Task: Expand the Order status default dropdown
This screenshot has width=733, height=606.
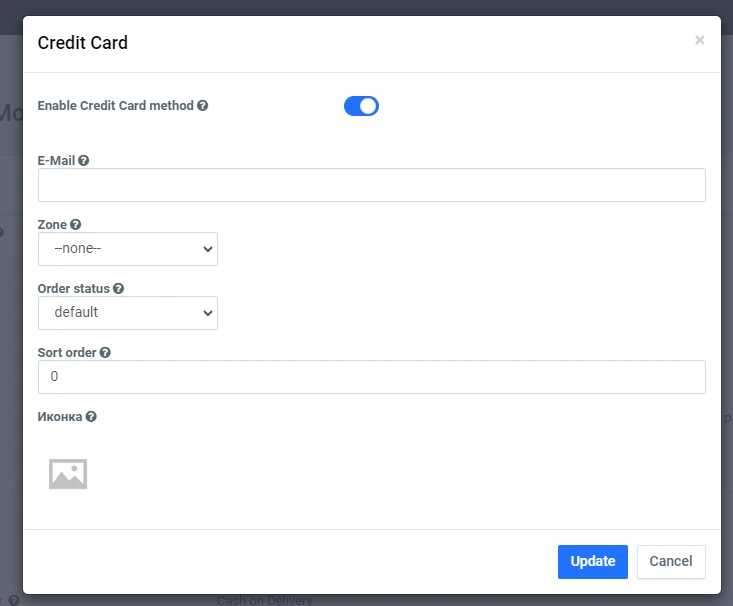Action: (x=128, y=313)
